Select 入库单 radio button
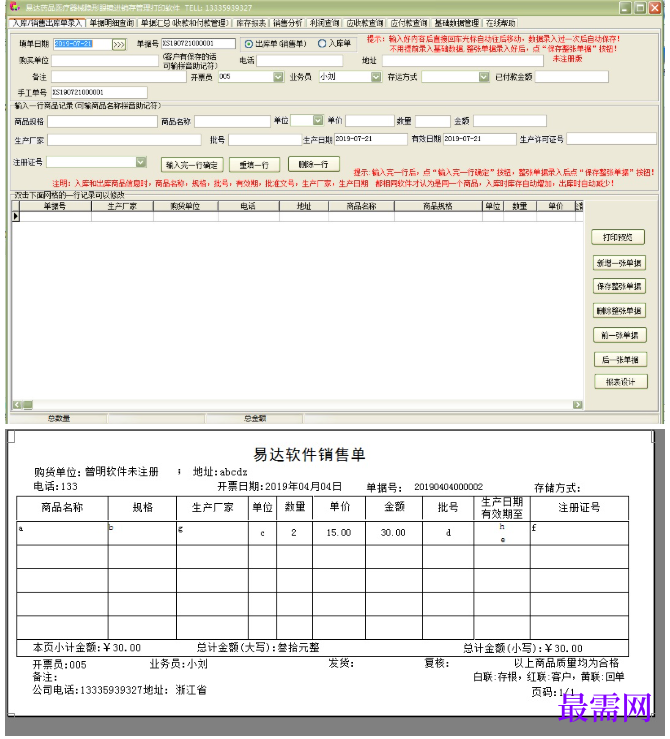The width and height of the screenshot is (670, 739). click(322, 43)
